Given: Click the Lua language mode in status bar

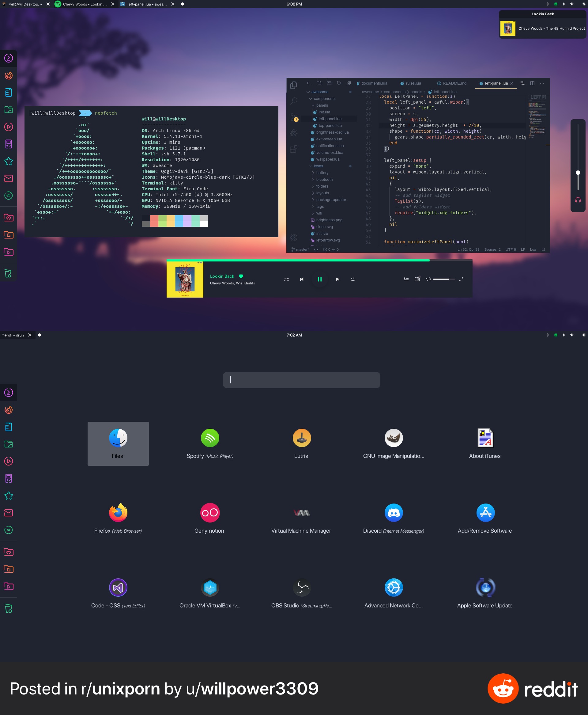Looking at the screenshot, I should click(x=533, y=249).
